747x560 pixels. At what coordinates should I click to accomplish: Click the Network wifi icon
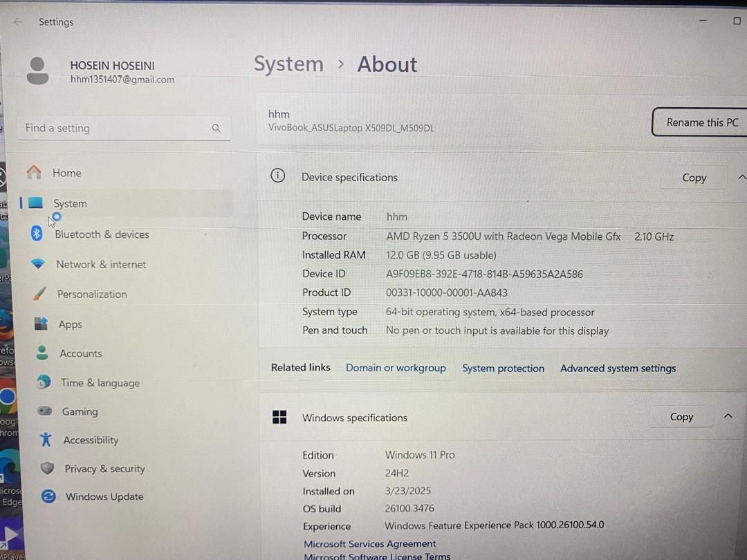click(37, 264)
